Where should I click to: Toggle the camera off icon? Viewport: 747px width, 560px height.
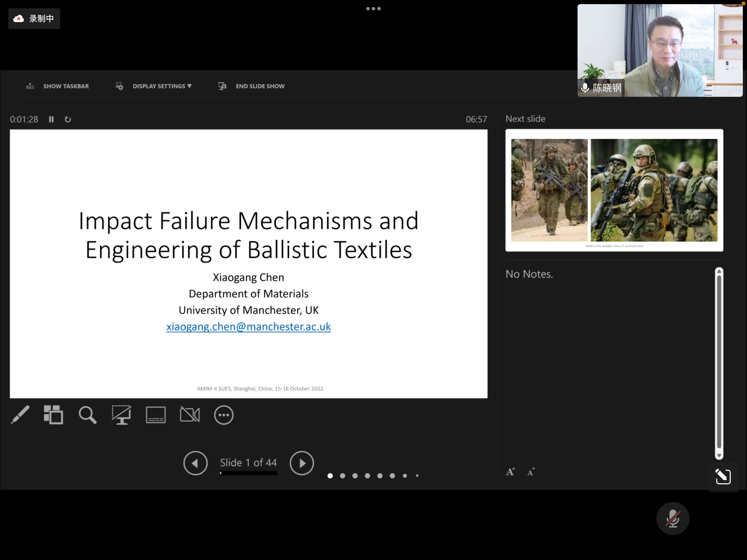[x=190, y=414]
